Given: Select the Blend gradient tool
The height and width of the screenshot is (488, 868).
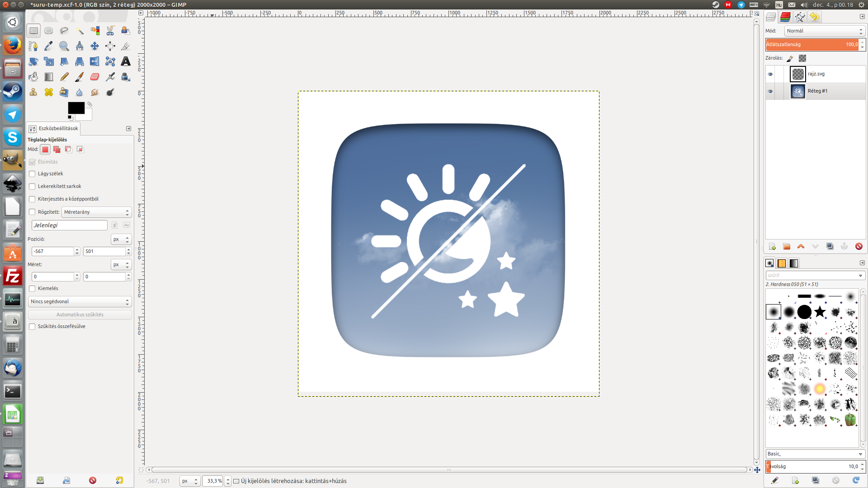Looking at the screenshot, I should pyautogui.click(x=49, y=77).
